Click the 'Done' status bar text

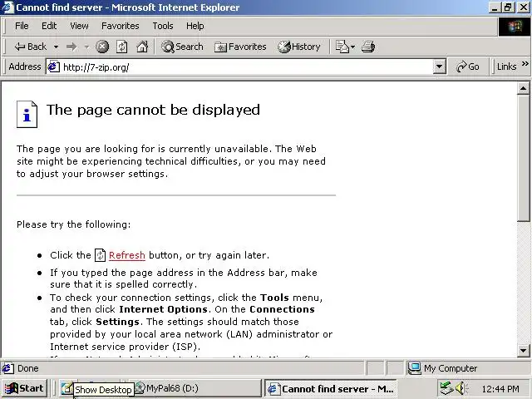click(x=27, y=368)
